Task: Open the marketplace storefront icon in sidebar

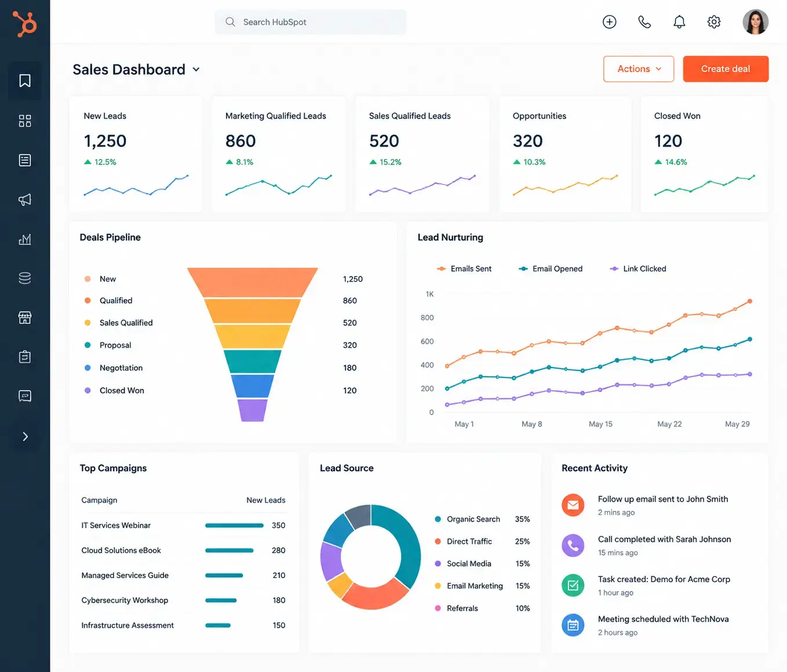Action: [25, 318]
